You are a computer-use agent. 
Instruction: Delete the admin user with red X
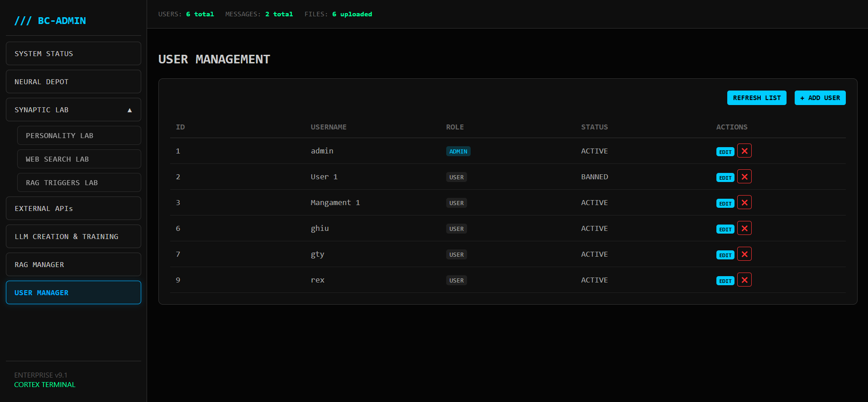744,151
